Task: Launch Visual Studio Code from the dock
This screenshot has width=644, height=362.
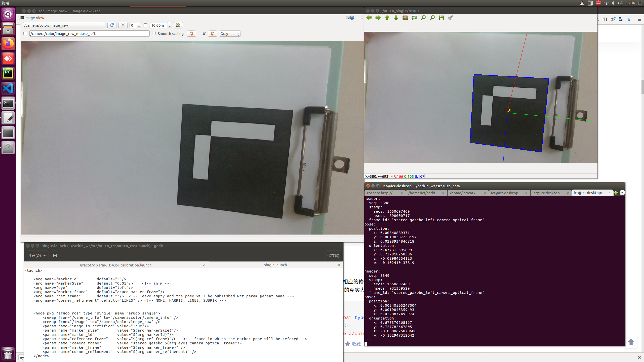Action: point(8,88)
